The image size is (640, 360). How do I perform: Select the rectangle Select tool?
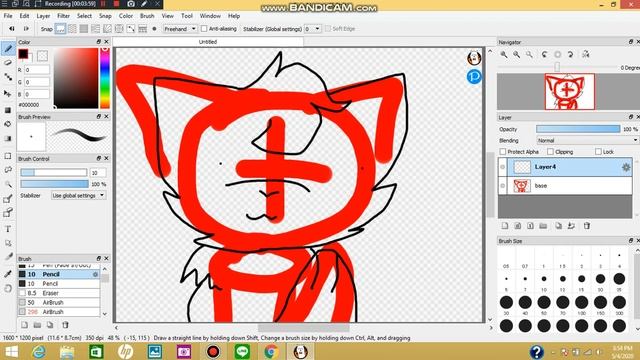(x=8, y=156)
